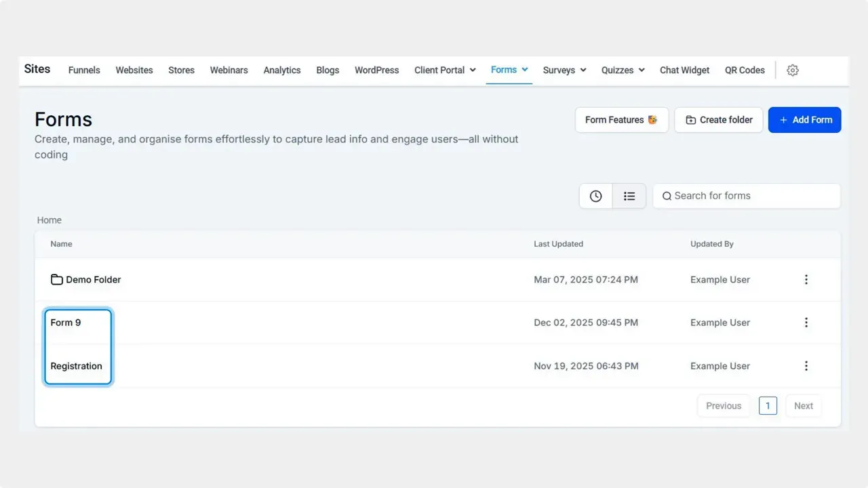Click the folder icon beside Demo Folder
Screen dimensions: 868x488
pyautogui.click(x=56, y=279)
